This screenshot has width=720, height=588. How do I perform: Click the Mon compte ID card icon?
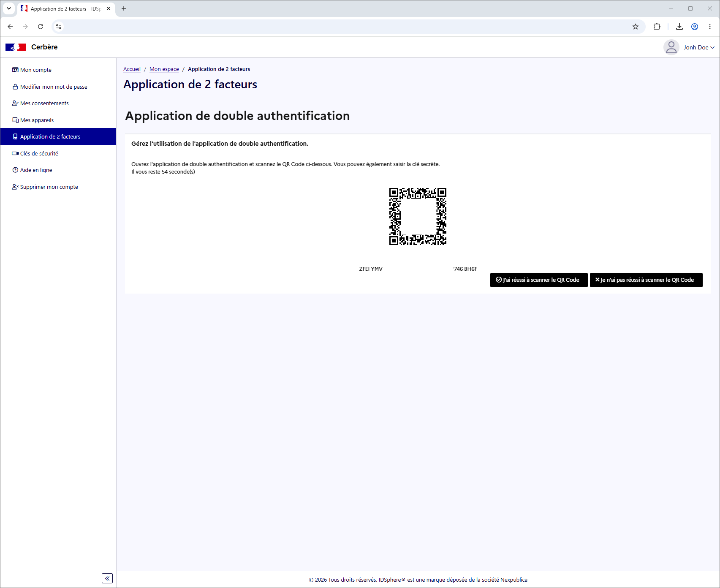tap(15, 70)
